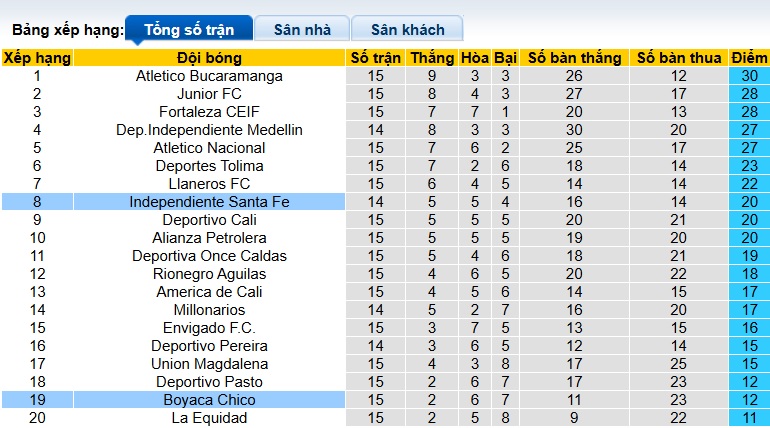Open the Sân khách tab

tap(408, 29)
